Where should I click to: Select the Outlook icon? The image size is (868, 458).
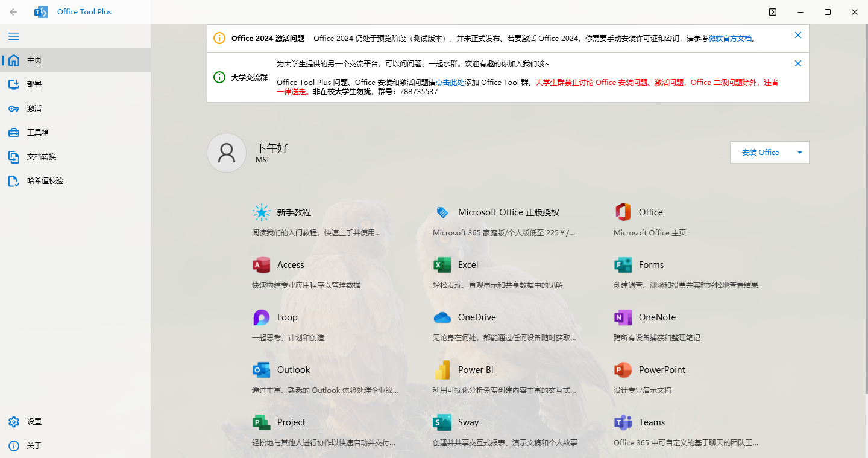261,369
